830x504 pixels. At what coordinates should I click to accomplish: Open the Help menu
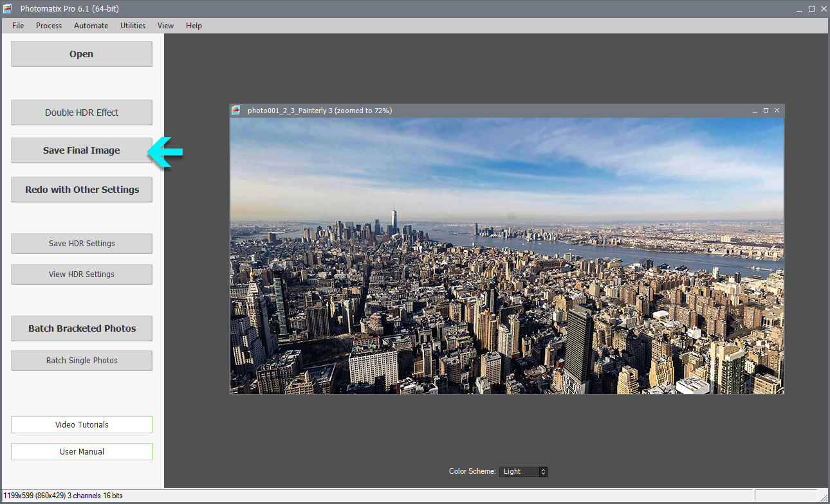pos(194,26)
